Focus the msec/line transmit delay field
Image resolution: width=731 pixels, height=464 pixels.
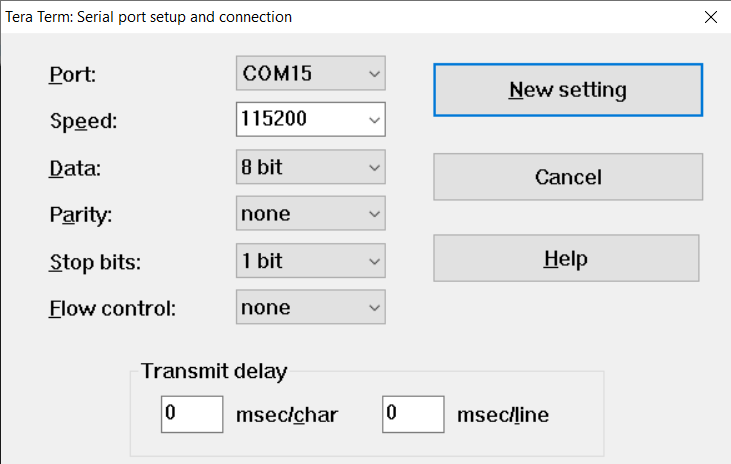pyautogui.click(x=413, y=414)
